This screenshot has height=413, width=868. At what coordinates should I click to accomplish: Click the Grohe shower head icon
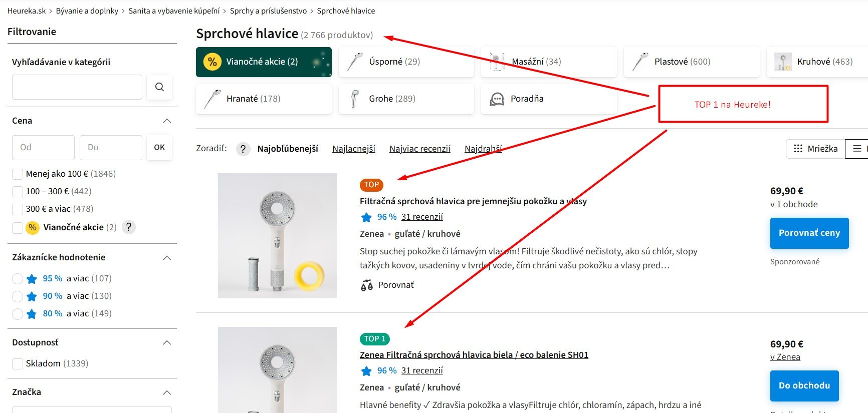(355, 99)
